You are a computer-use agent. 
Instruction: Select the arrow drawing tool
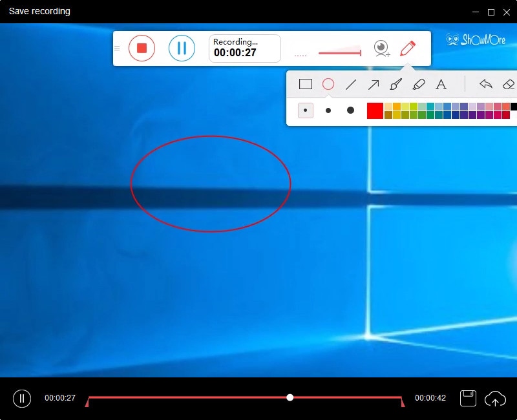[x=374, y=85]
